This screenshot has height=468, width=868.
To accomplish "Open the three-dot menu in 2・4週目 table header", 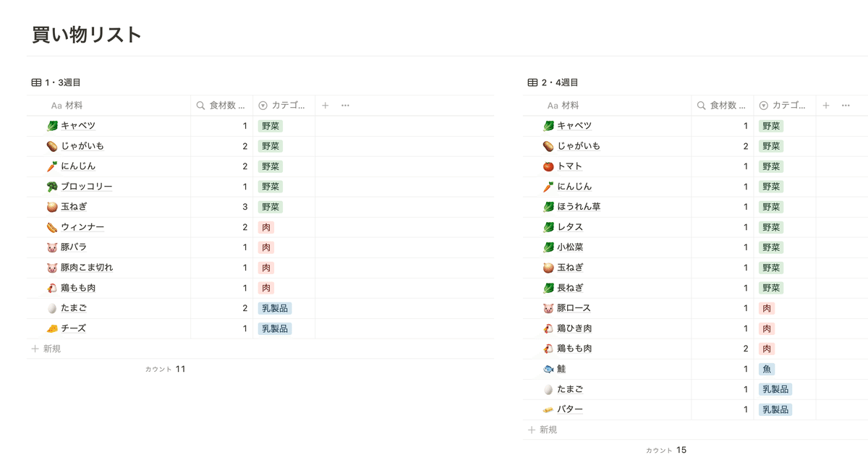I will pyautogui.click(x=846, y=106).
